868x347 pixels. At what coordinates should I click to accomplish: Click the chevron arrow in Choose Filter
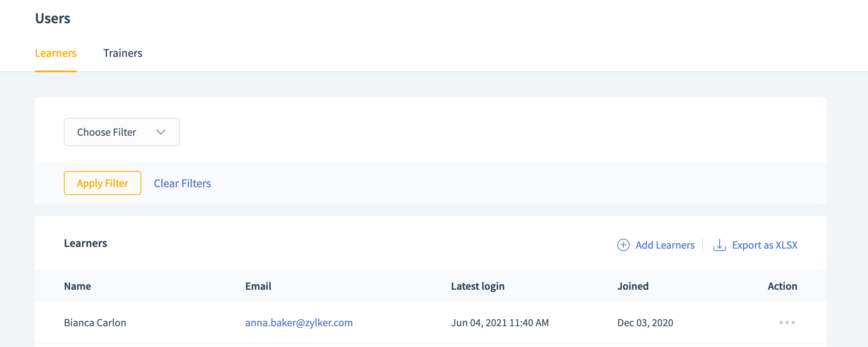point(161,132)
